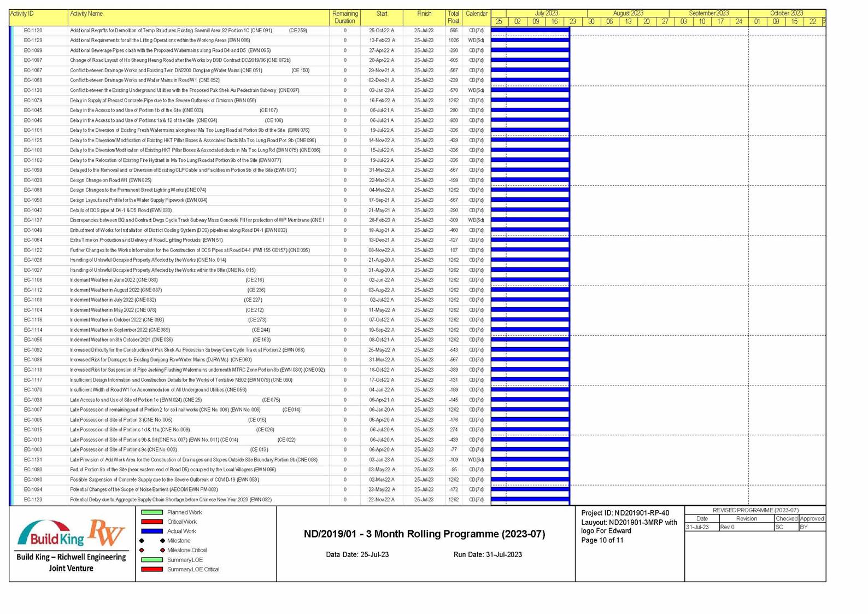Click the Activity ID column header

[22, 14]
